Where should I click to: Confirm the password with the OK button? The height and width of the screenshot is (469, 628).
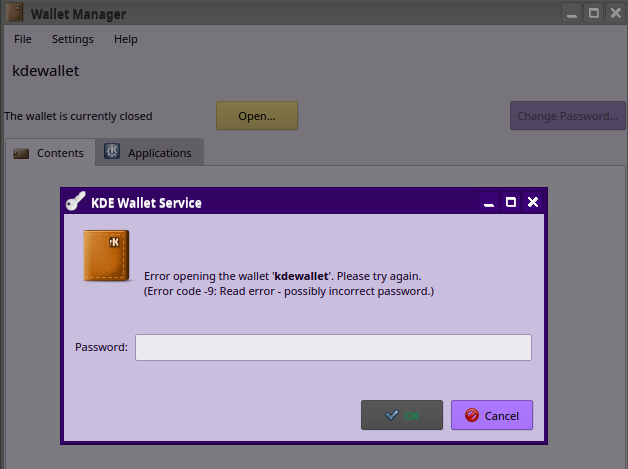click(401, 415)
